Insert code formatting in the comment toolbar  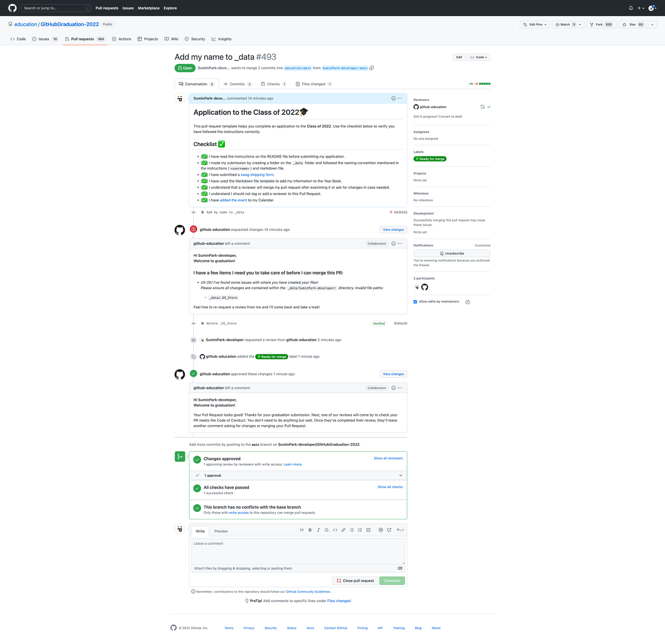pyautogui.click(x=335, y=530)
